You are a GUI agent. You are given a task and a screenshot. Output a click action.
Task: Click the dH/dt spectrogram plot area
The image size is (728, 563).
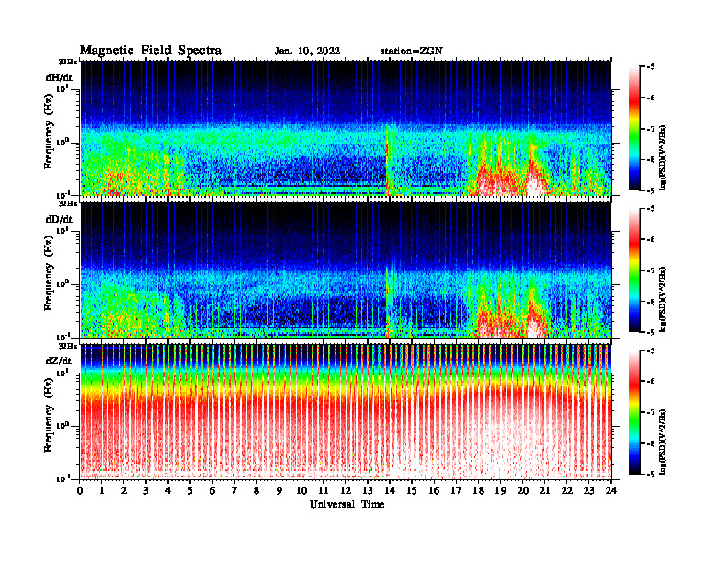[x=346, y=128]
